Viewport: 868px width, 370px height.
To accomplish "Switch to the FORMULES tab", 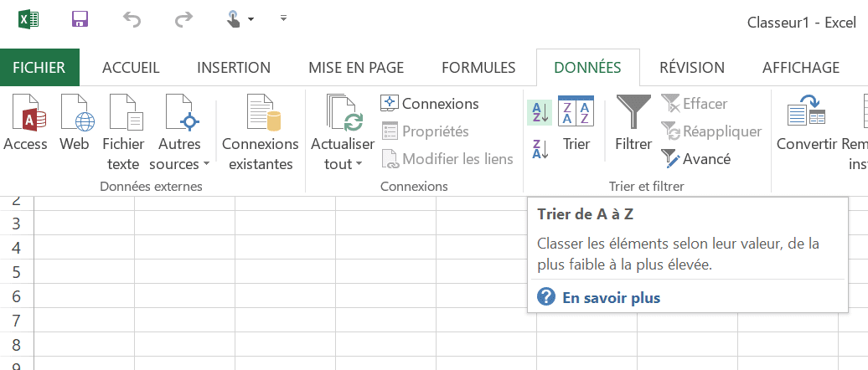I will pyautogui.click(x=478, y=68).
